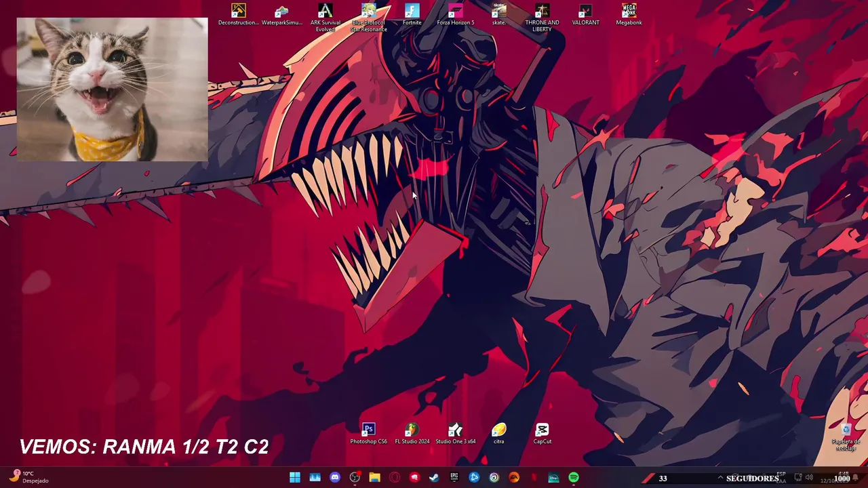Image resolution: width=868 pixels, height=488 pixels.
Task: Open Disney+ from the taskbar
Action: (x=554, y=477)
